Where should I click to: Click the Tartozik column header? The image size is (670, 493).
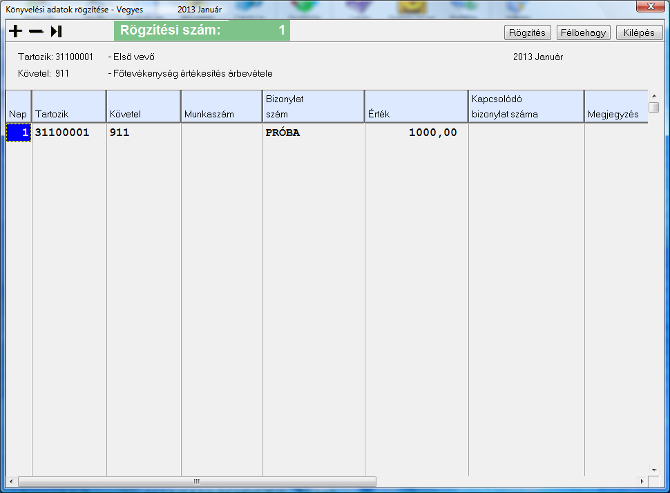click(x=69, y=106)
